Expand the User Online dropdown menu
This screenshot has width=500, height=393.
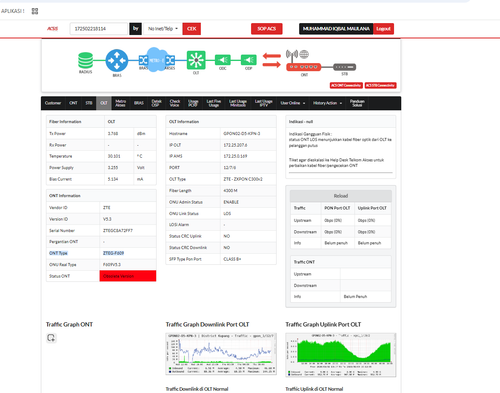coord(293,103)
